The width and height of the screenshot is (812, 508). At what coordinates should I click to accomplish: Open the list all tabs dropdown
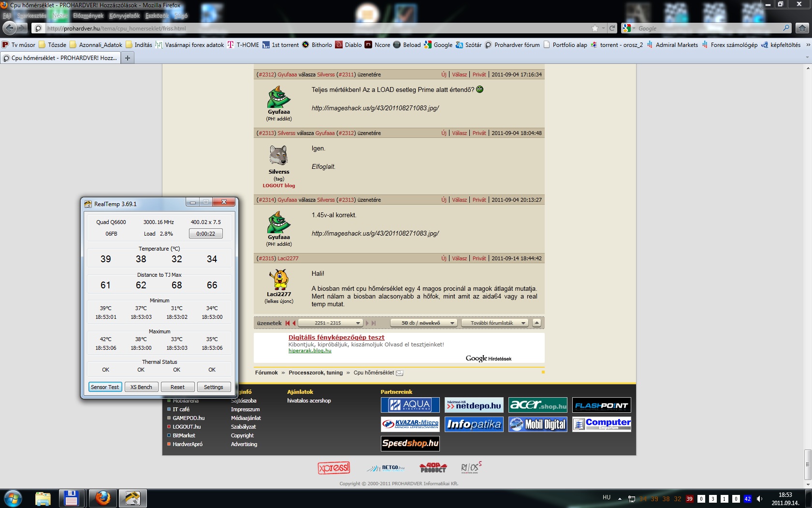807,58
